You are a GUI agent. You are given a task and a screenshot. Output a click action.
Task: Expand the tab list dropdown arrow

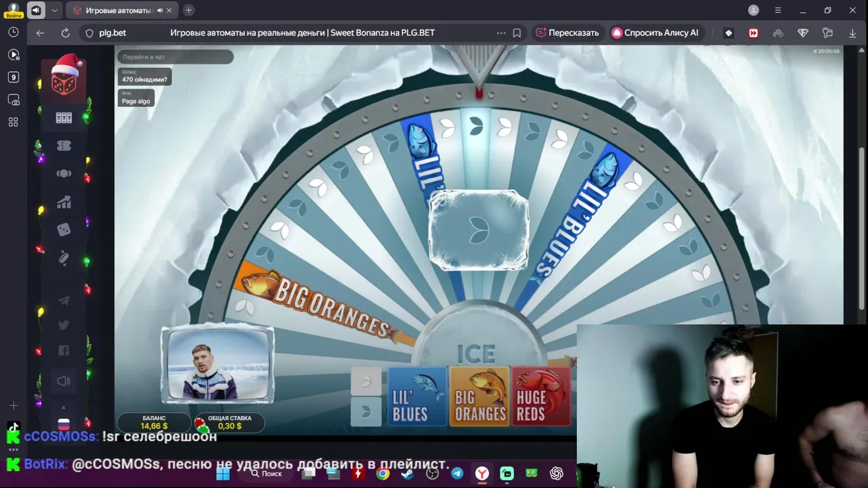click(x=54, y=10)
